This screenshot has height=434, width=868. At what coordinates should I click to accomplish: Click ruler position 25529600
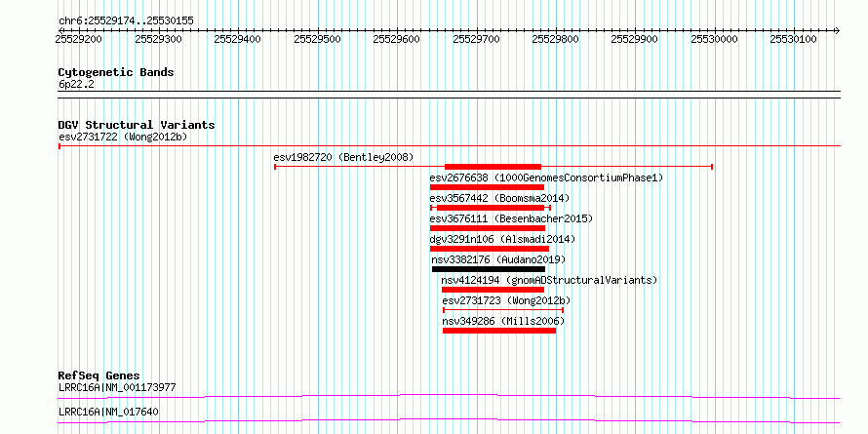[396, 39]
